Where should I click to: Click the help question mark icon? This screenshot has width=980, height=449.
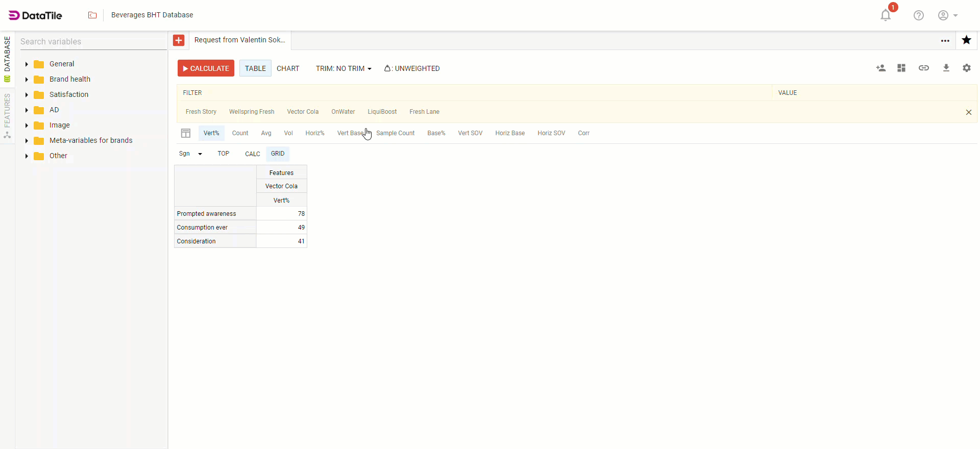[x=919, y=15]
